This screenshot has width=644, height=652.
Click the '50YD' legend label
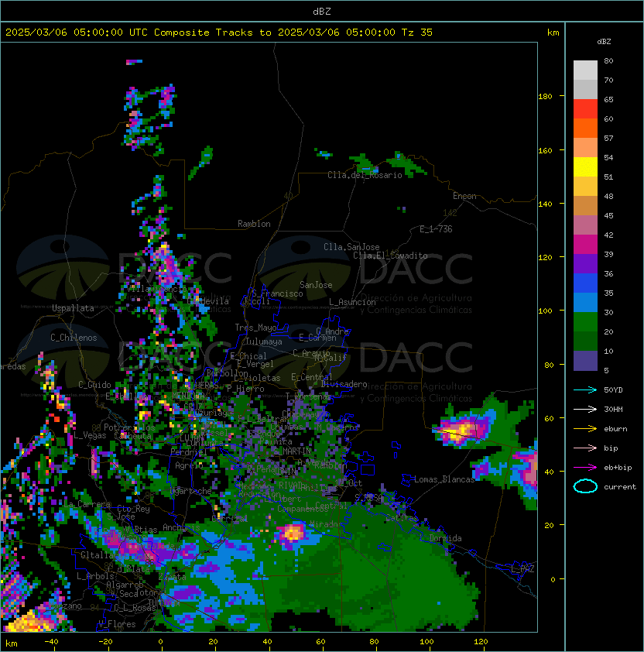pyautogui.click(x=613, y=389)
